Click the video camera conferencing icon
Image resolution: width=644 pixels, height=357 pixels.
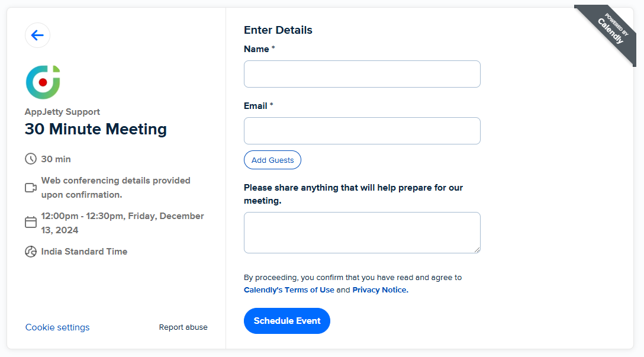tap(31, 188)
